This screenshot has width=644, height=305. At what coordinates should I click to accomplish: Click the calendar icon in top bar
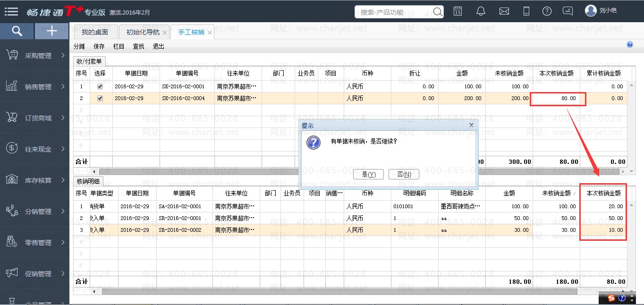(x=458, y=11)
